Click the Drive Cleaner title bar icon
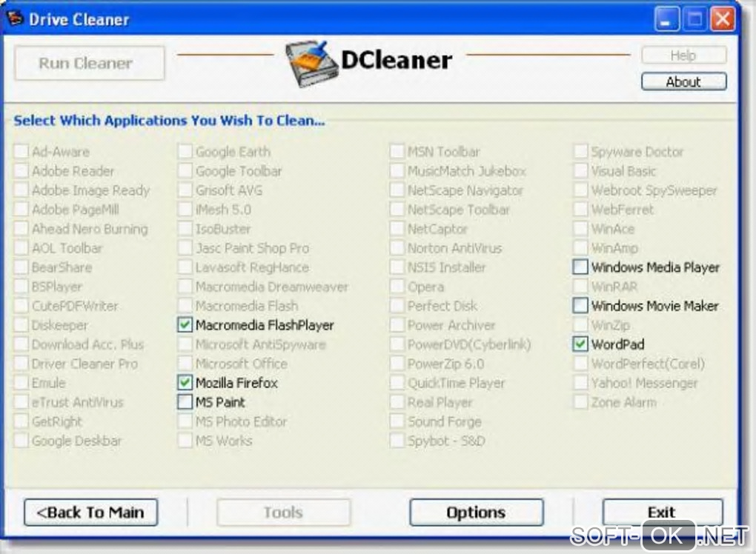756x554 pixels. point(15,19)
